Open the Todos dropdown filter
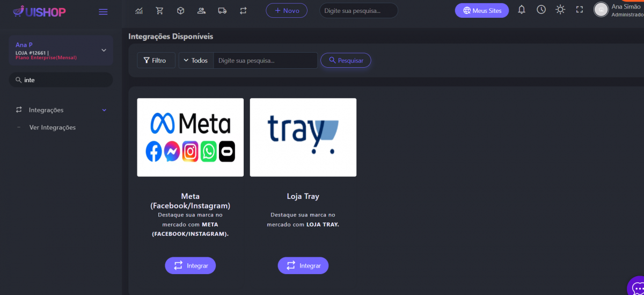This screenshot has height=295, width=644. click(x=196, y=61)
